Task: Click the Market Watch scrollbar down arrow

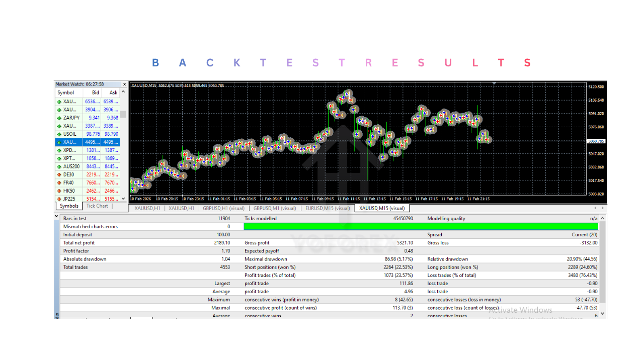Action: (x=123, y=199)
